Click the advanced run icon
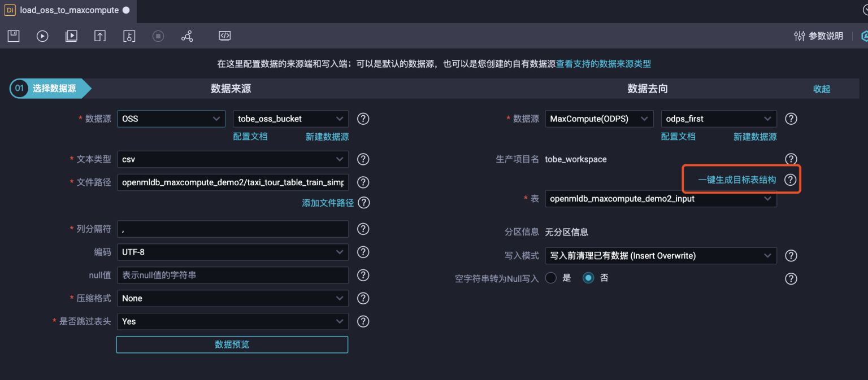This screenshot has width=868, height=380. click(x=71, y=36)
